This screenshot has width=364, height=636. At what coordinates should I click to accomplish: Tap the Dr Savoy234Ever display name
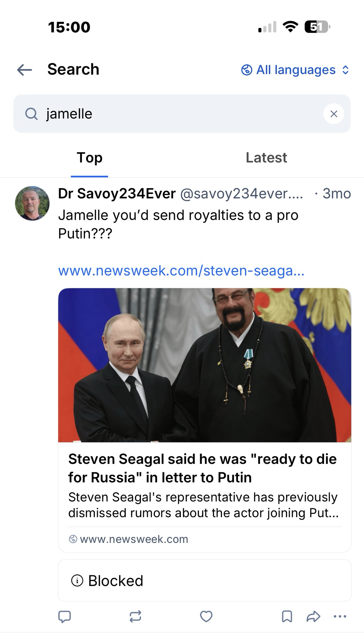[x=117, y=193]
